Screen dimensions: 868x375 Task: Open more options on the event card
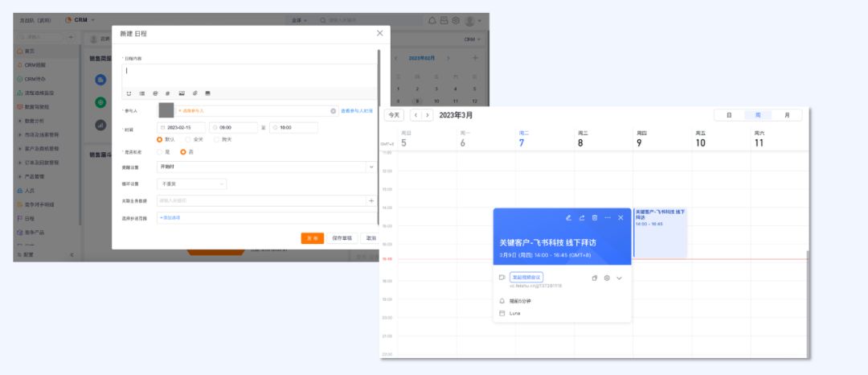[608, 218]
